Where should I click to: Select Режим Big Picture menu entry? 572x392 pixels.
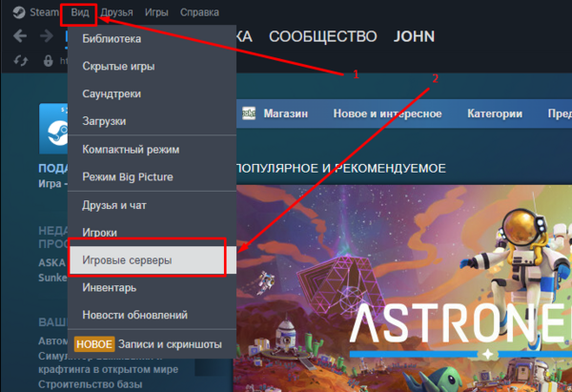click(x=127, y=177)
